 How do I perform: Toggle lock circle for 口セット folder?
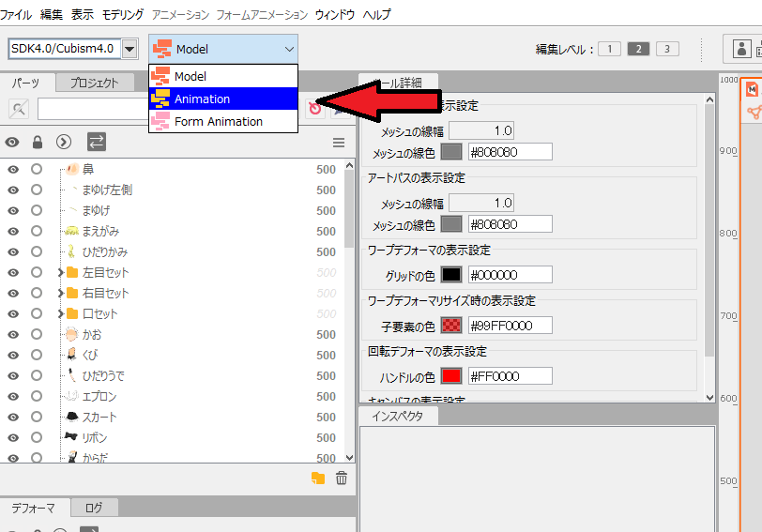37,313
